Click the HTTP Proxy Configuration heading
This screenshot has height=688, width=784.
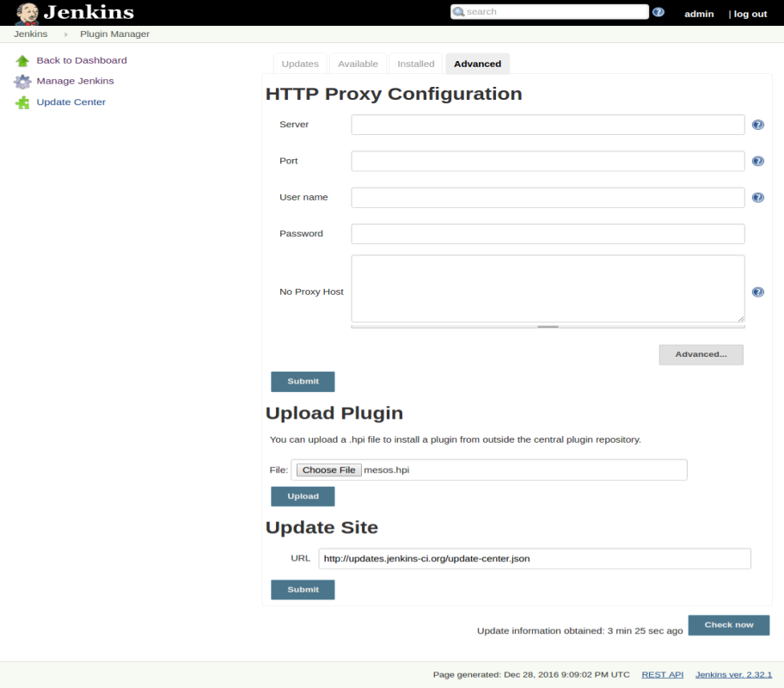(394, 94)
